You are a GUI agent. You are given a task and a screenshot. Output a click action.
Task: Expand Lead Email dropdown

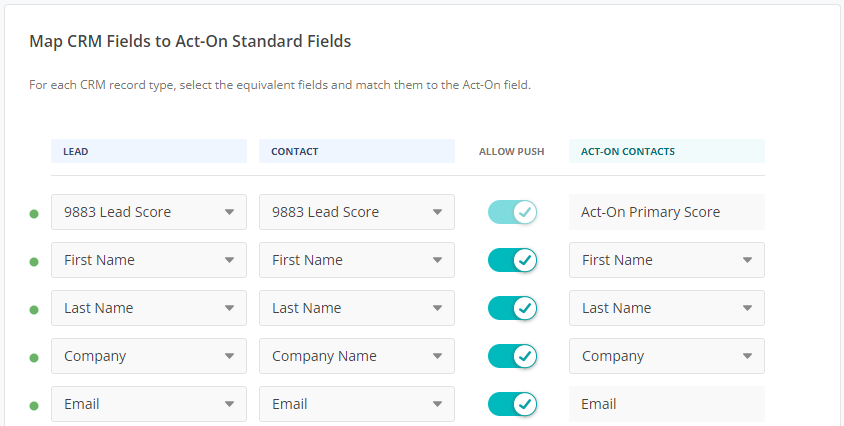pos(149,404)
